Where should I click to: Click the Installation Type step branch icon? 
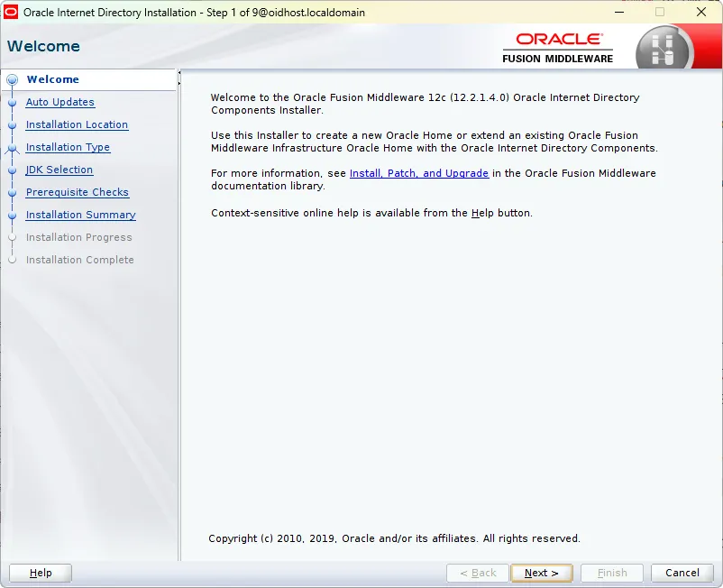tap(13, 148)
